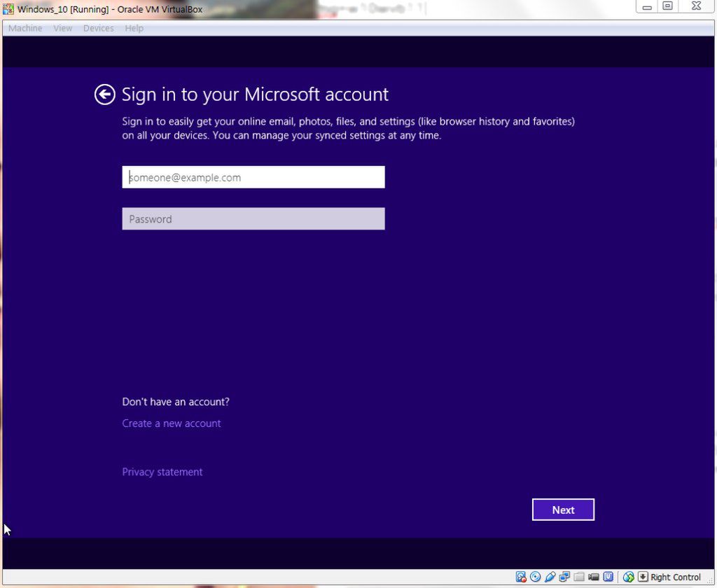
Task: Click the VirtualBox window title icon
Action: coord(8,8)
